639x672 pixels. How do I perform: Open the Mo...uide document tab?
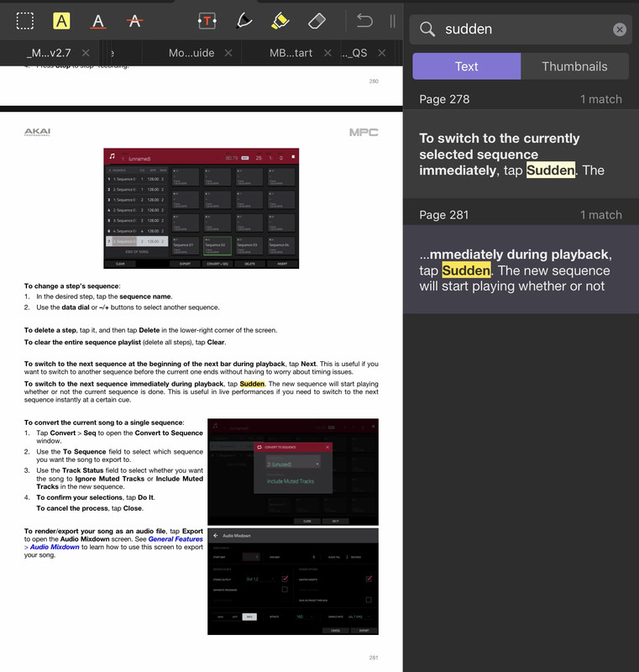[x=191, y=53]
